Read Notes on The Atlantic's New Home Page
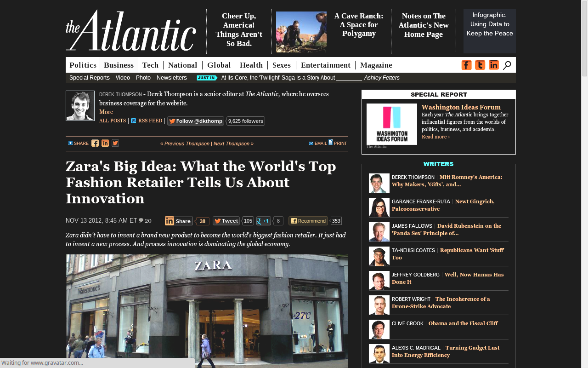Image resolution: width=588 pixels, height=368 pixels. [424, 25]
